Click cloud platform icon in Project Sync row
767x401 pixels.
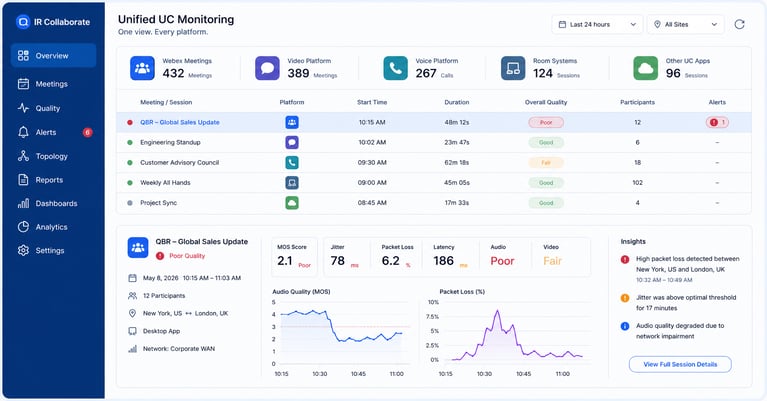[292, 202]
